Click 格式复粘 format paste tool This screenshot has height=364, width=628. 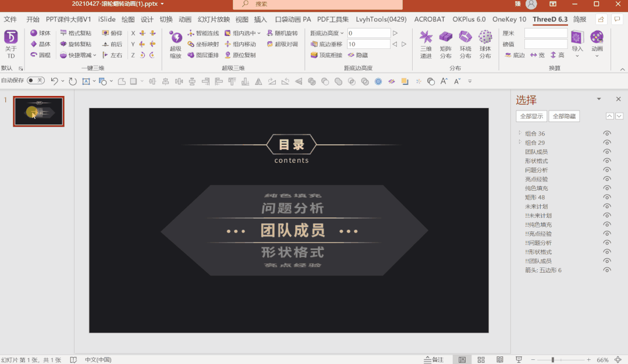point(76,33)
